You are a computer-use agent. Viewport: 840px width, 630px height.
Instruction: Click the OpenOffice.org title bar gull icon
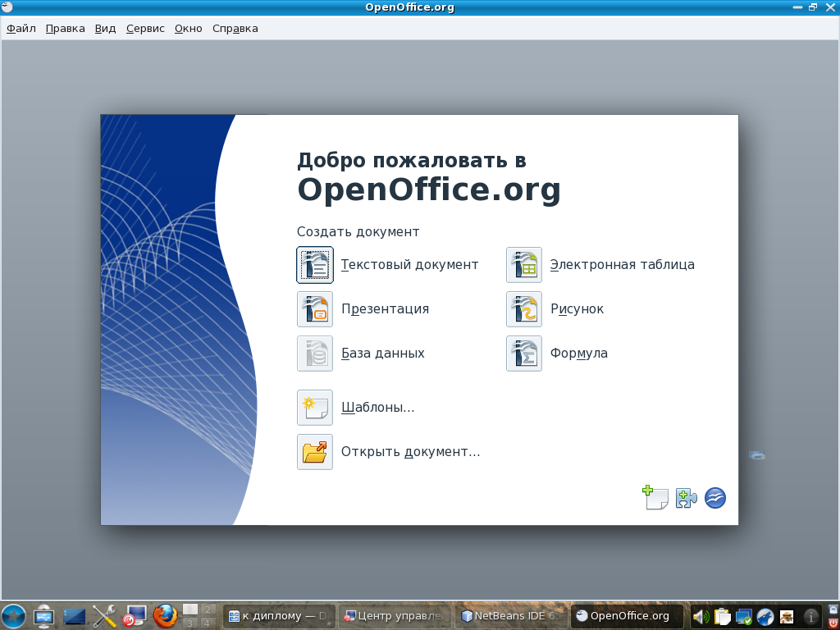coord(7,7)
